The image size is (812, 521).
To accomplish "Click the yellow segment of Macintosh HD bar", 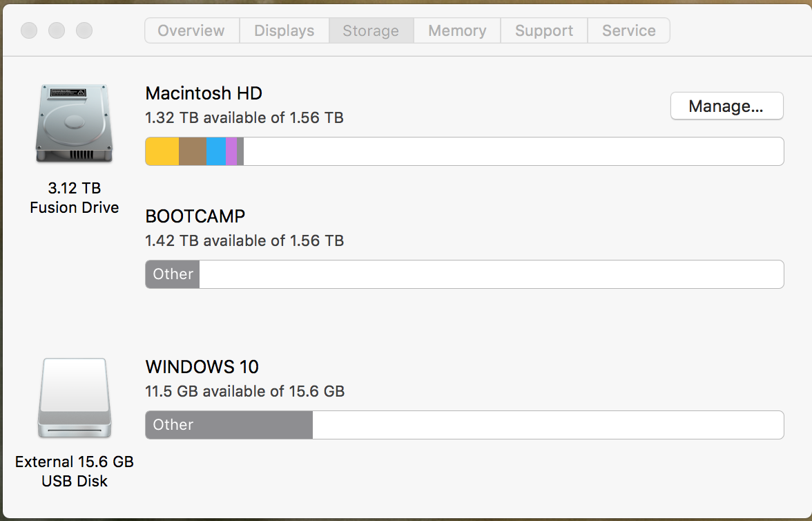I will click(162, 151).
